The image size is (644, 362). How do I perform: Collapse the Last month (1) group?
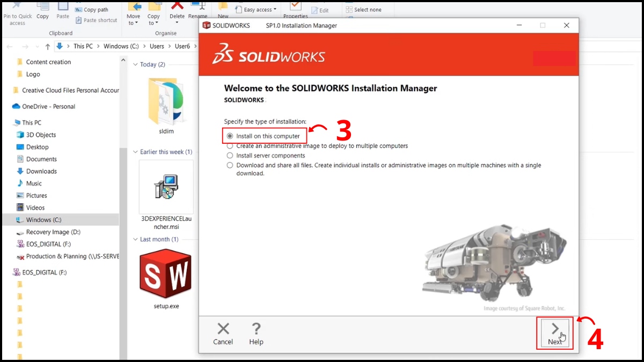135,239
